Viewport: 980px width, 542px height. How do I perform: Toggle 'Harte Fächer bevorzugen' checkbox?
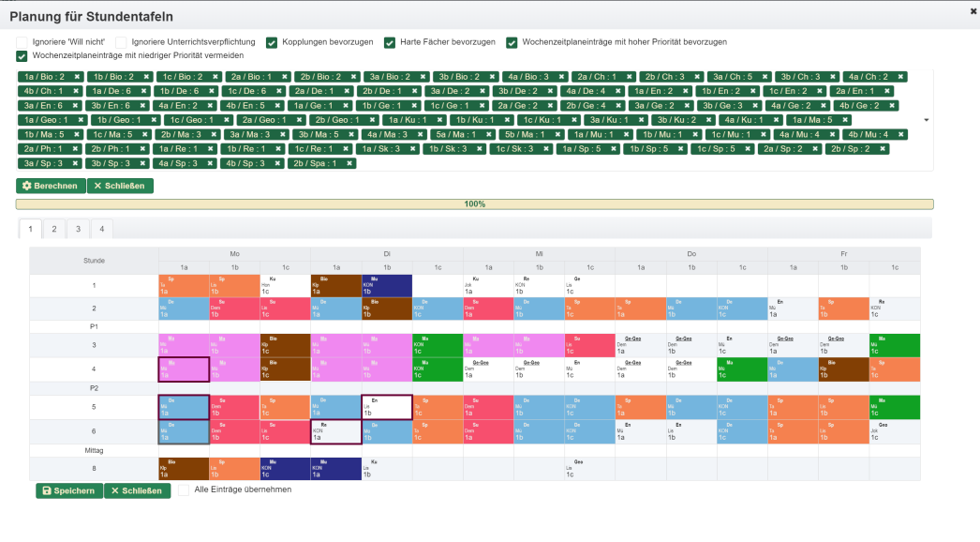coord(390,42)
